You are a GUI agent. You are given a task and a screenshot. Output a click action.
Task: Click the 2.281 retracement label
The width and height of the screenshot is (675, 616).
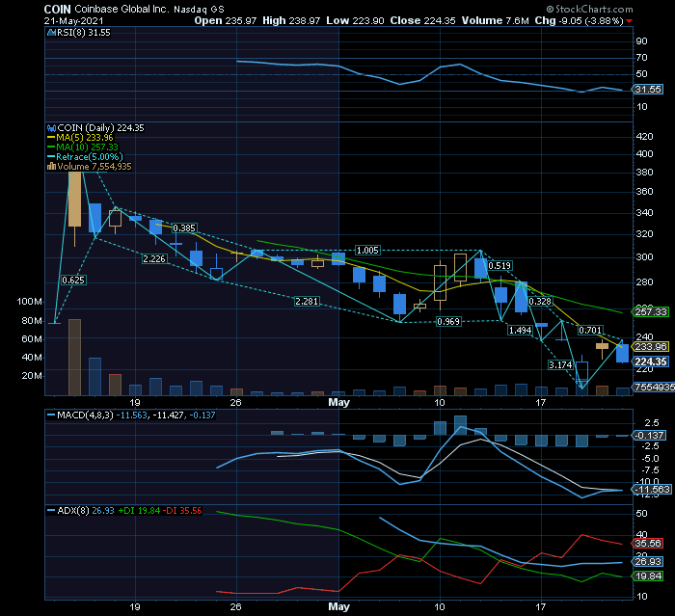point(307,302)
